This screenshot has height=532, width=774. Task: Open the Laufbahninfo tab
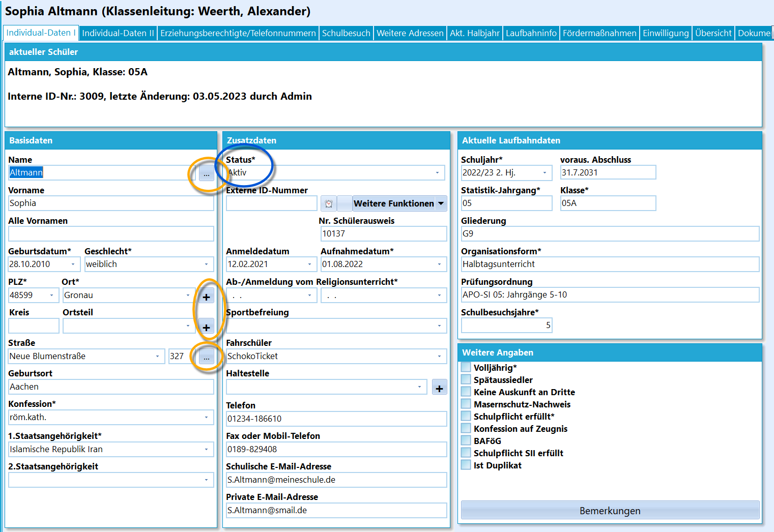click(x=531, y=33)
